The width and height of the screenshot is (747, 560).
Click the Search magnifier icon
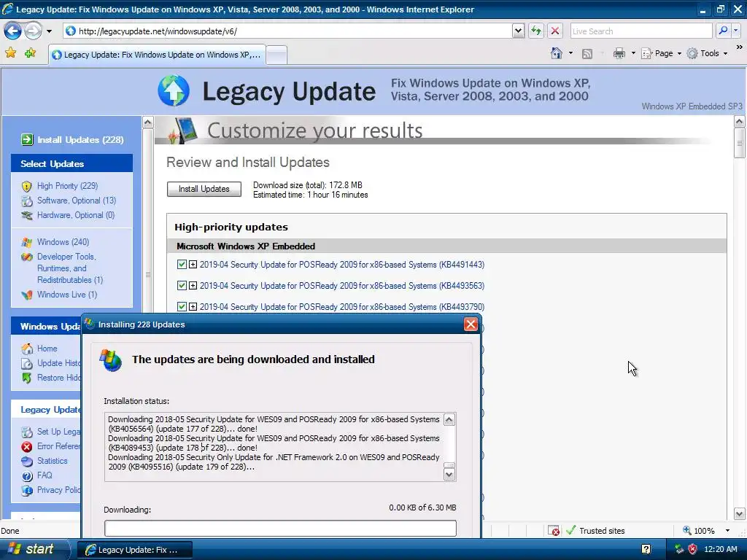pos(723,31)
